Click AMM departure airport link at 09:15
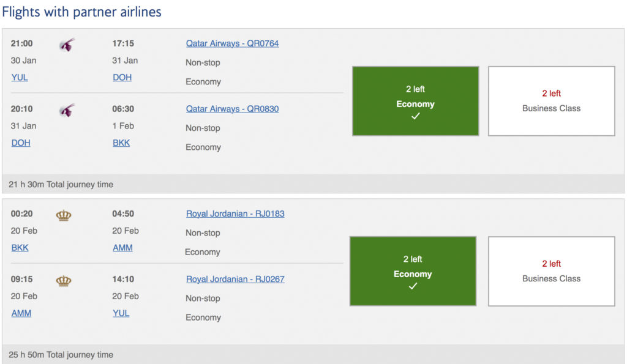The width and height of the screenshot is (627, 364). pyautogui.click(x=21, y=313)
